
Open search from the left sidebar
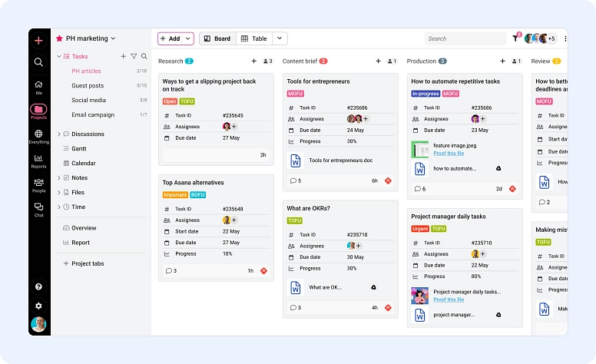(38, 62)
